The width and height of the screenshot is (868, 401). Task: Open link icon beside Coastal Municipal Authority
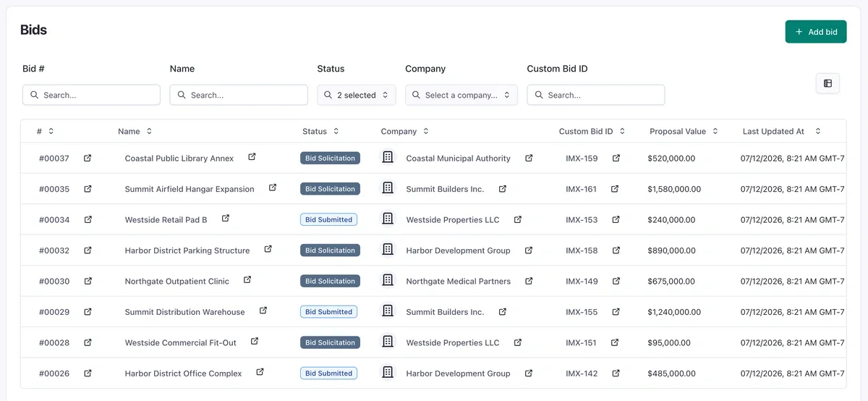coord(529,158)
